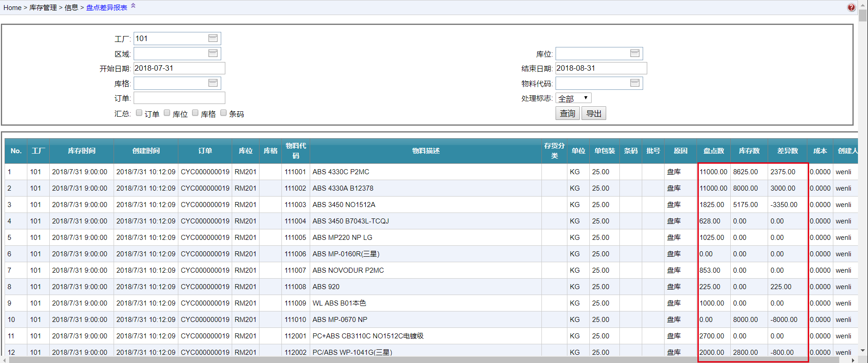Focus the 开始日期 date field
Screen dimensions: 868x363
[x=179, y=68]
